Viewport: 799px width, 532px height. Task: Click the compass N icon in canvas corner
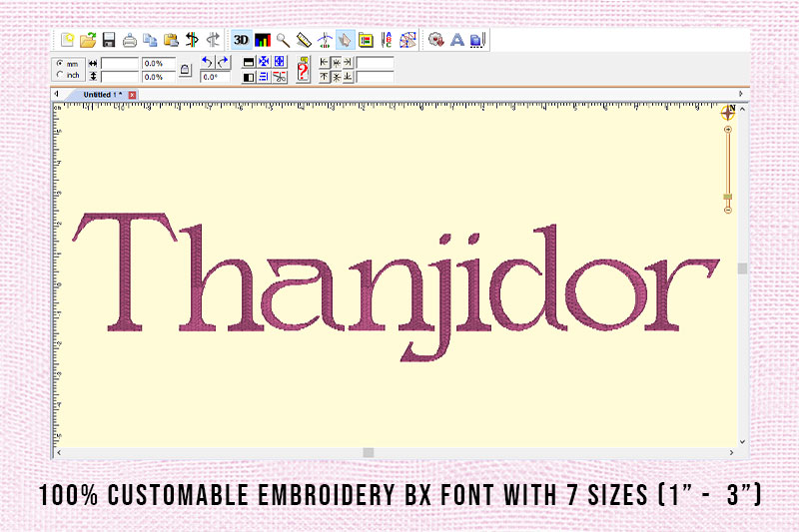tap(728, 112)
